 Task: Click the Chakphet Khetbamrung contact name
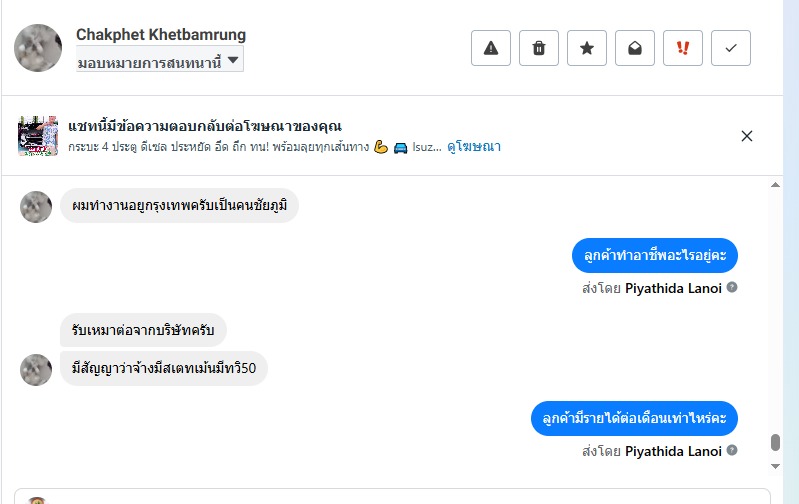[161, 35]
